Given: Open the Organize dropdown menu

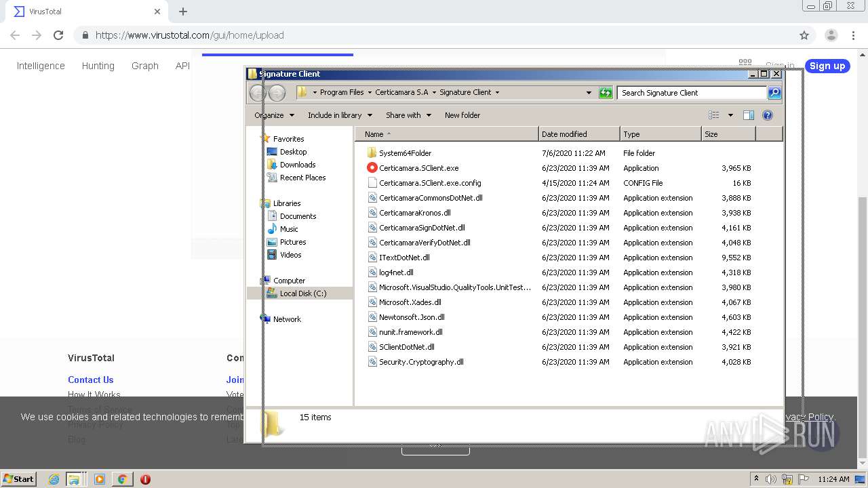Looking at the screenshot, I should [x=274, y=115].
